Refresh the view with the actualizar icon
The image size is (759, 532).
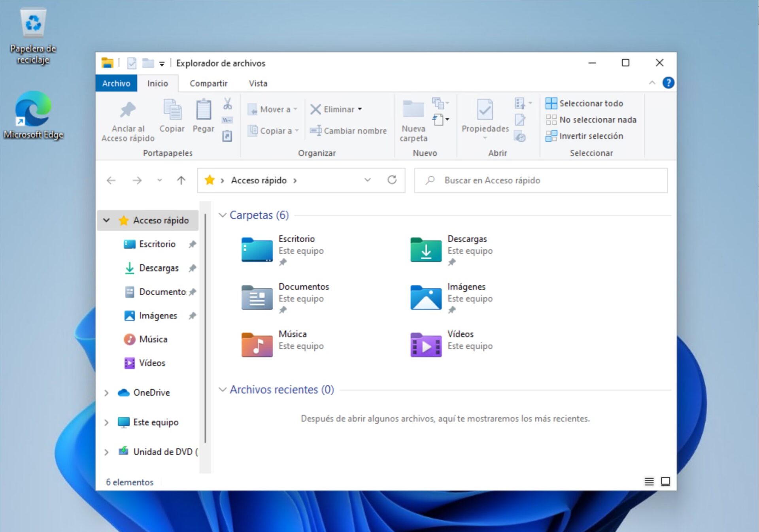[392, 180]
